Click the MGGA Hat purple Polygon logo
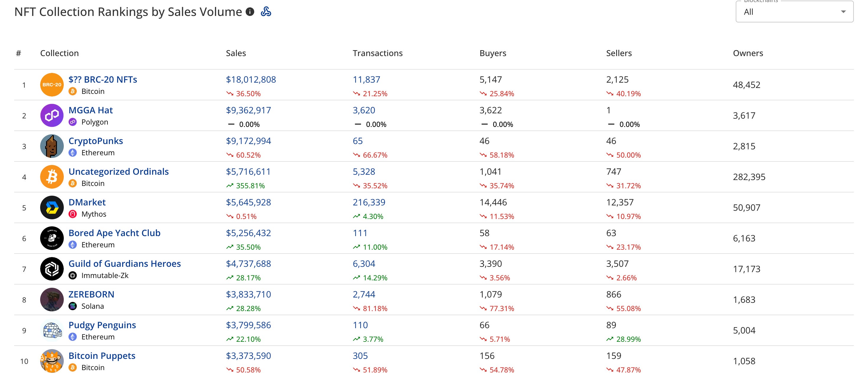This screenshot has height=376, width=868. pyautogui.click(x=52, y=115)
